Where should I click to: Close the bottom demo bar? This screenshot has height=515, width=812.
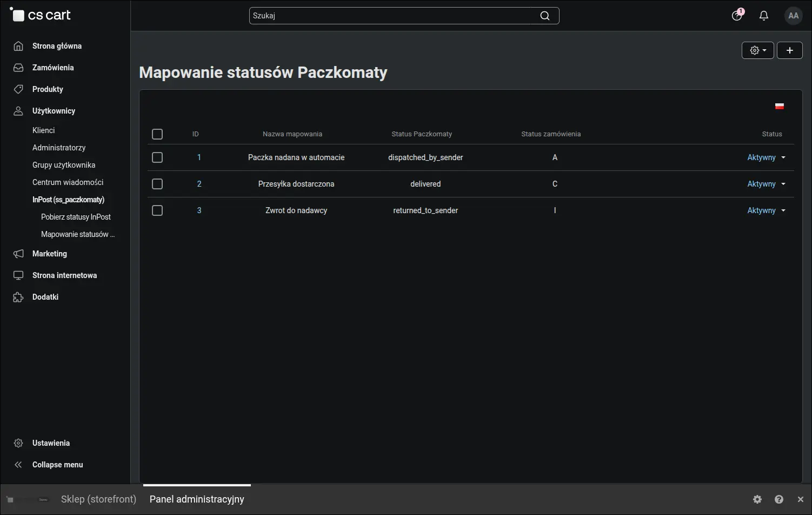pos(801,499)
